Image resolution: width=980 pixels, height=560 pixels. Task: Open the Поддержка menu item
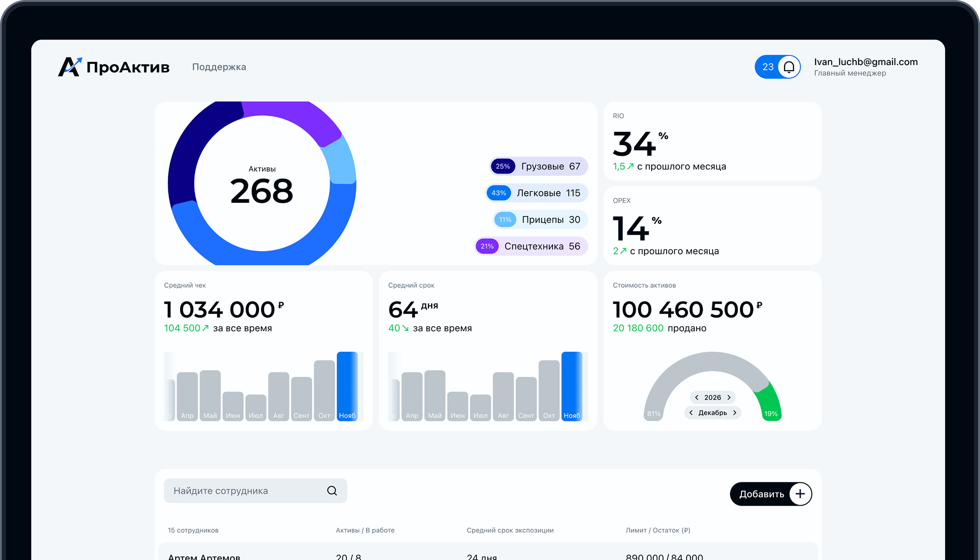tap(219, 67)
